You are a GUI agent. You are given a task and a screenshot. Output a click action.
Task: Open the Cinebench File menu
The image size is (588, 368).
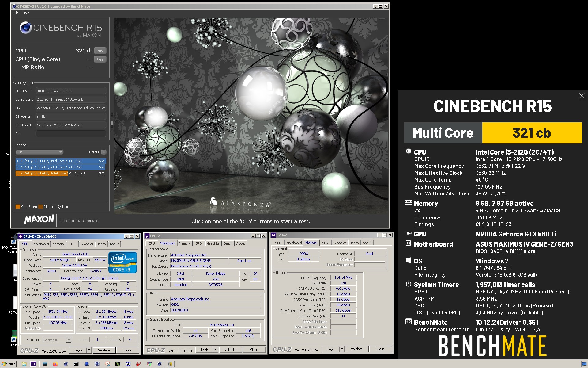[16, 13]
